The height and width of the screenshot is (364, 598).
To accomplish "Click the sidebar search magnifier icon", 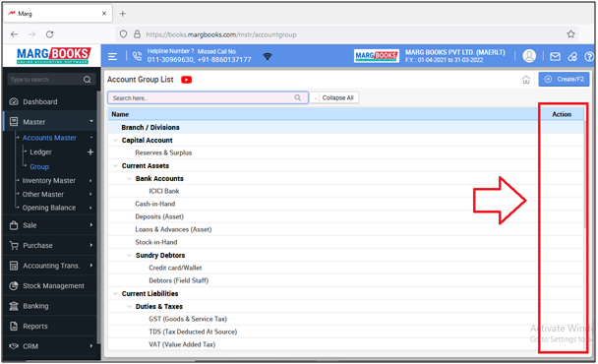I will 87,80.
